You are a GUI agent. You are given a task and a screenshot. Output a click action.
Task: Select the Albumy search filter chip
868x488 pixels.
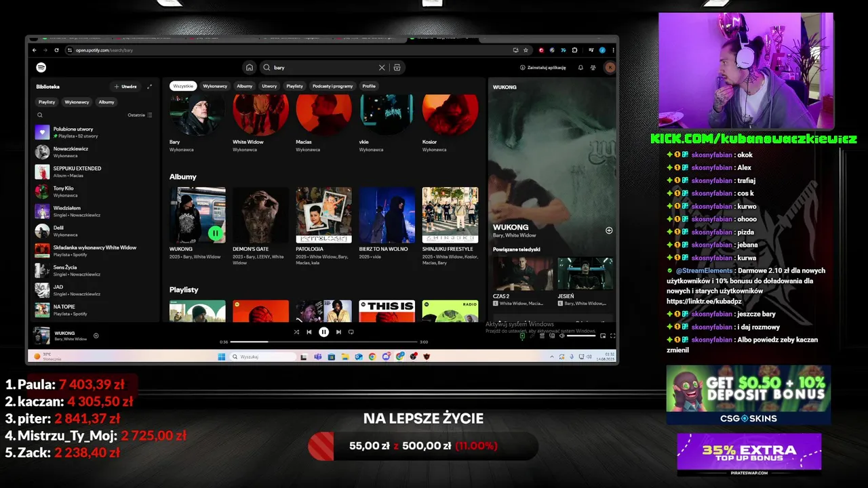(244, 86)
